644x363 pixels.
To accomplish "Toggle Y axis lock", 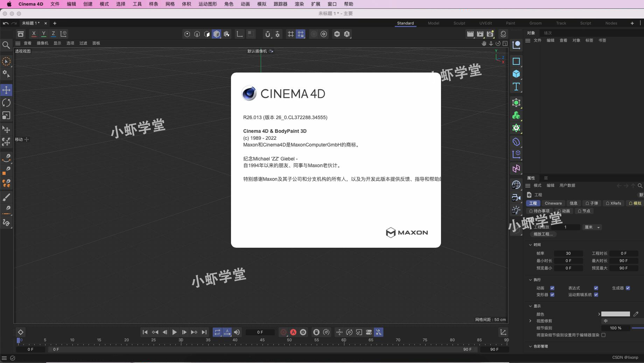I will (43, 34).
